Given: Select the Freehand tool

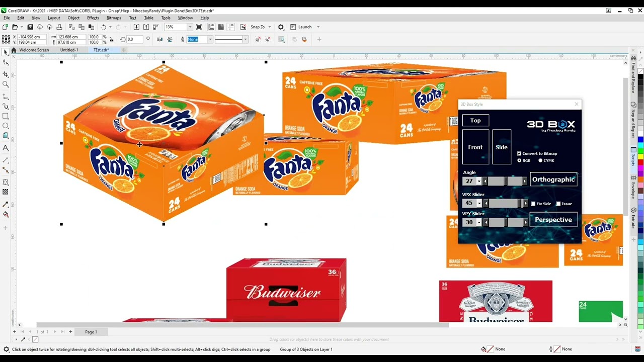Looking at the screenshot, I should click(x=6, y=97).
